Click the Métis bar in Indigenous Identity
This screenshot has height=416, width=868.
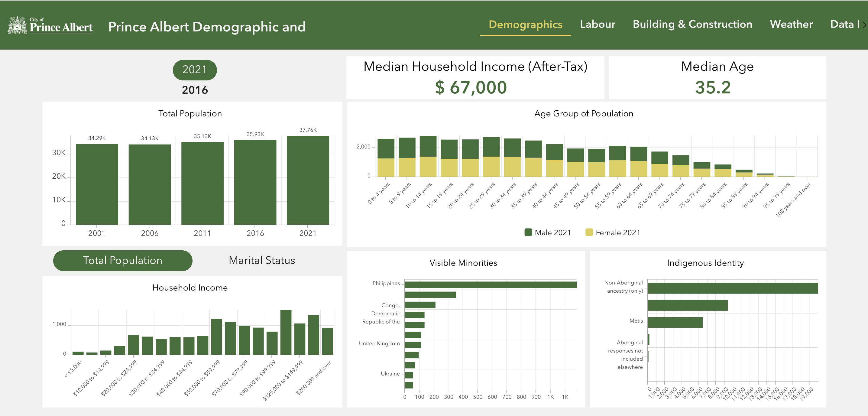click(675, 322)
